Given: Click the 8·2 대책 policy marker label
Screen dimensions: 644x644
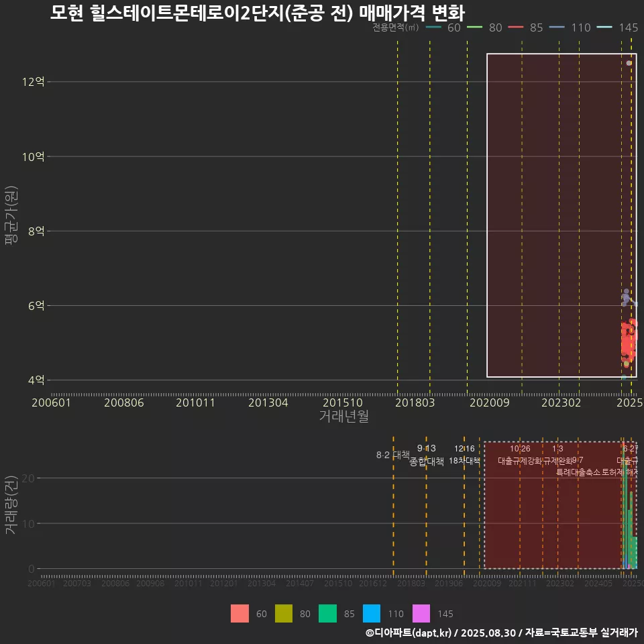Looking at the screenshot, I should pyautogui.click(x=393, y=455).
